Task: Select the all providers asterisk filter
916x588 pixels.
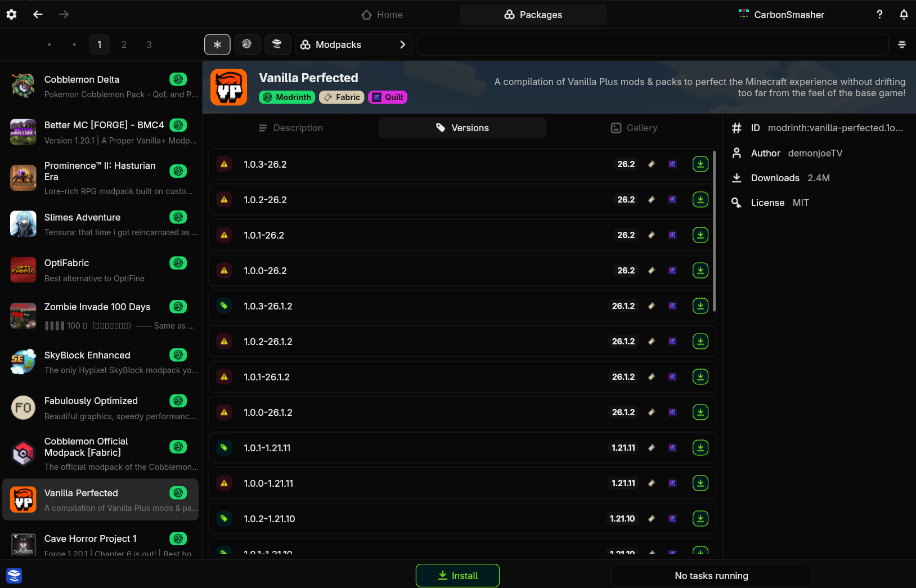Action: tap(217, 44)
